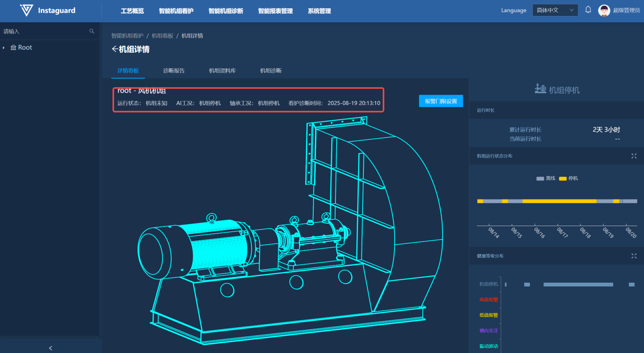Collapse the left sidebar with chevron
This screenshot has width=644, height=353.
(51, 348)
